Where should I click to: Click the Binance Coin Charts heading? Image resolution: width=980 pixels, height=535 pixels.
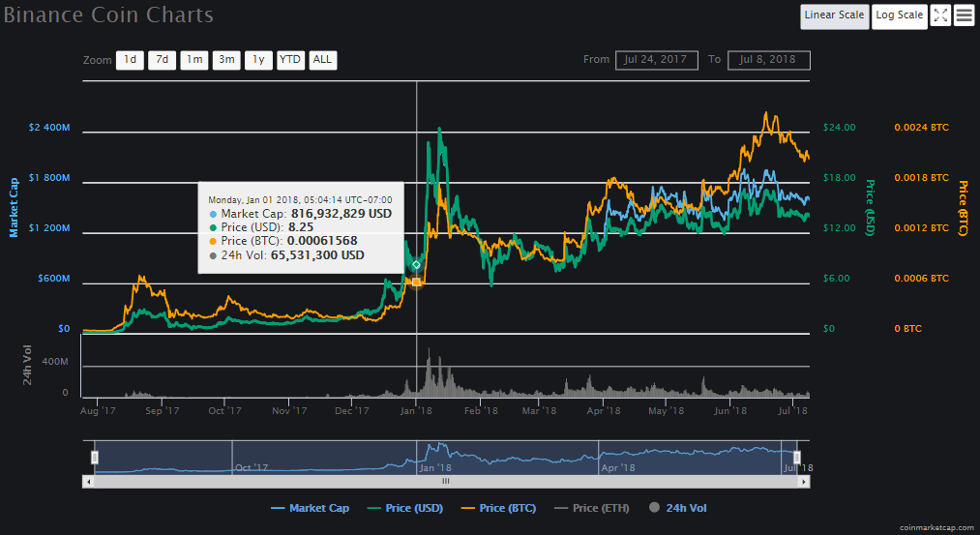click(108, 15)
